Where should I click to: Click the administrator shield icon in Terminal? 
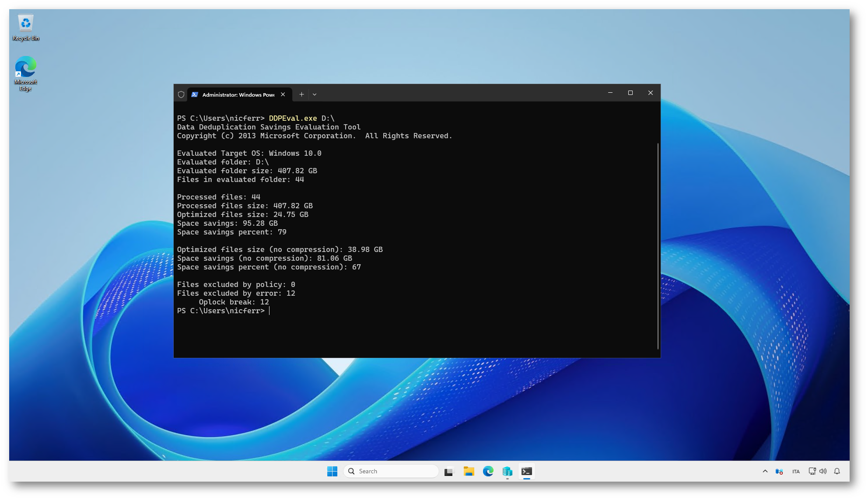(181, 94)
